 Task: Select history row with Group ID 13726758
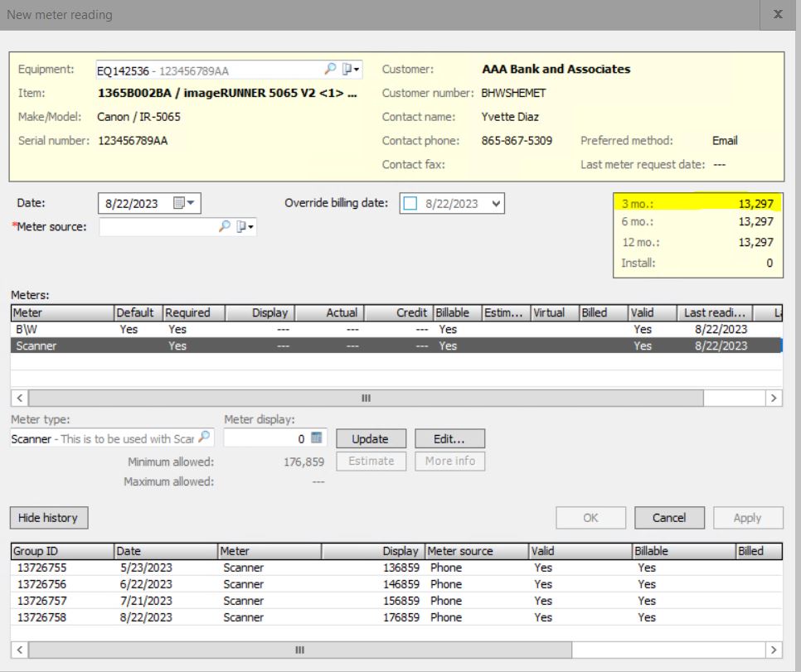coord(396,617)
